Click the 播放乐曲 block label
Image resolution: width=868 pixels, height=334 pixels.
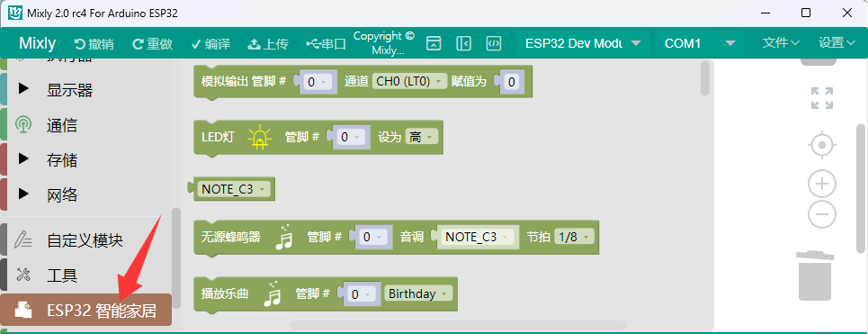225,293
